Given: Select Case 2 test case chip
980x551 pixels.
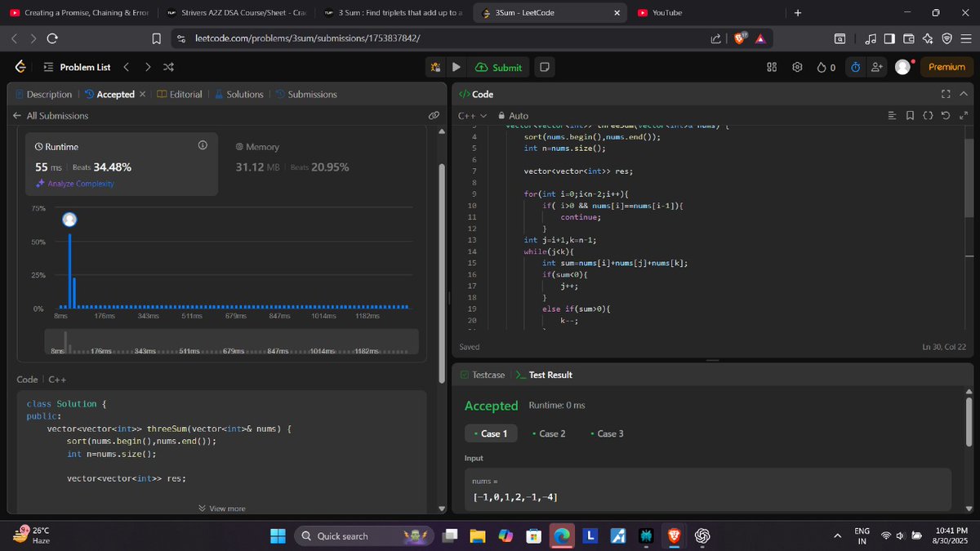Looking at the screenshot, I should 550,433.
